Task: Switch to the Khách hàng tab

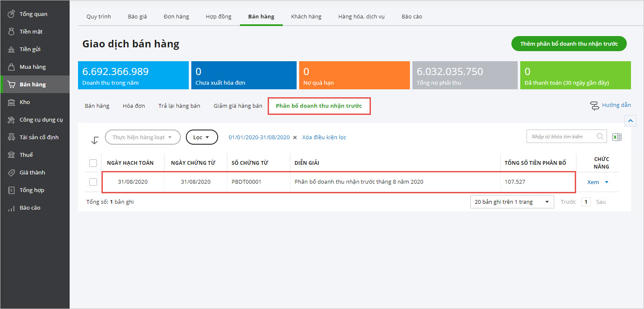Action: (x=306, y=17)
